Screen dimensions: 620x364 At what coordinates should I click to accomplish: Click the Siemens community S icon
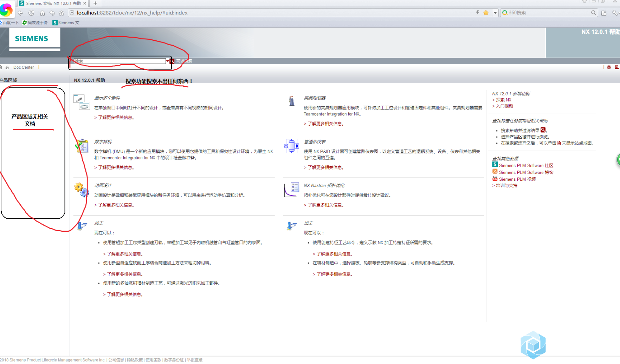click(x=495, y=165)
